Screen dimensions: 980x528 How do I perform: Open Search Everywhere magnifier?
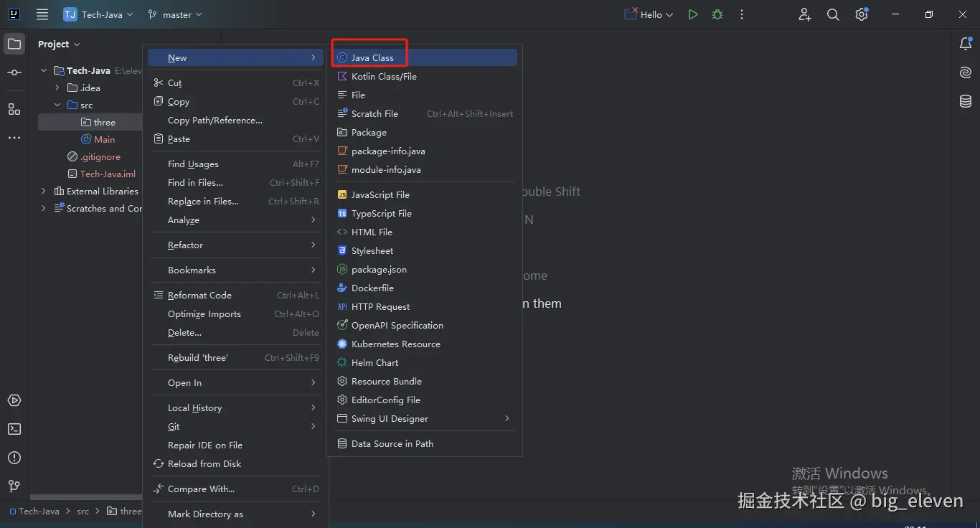coord(833,14)
